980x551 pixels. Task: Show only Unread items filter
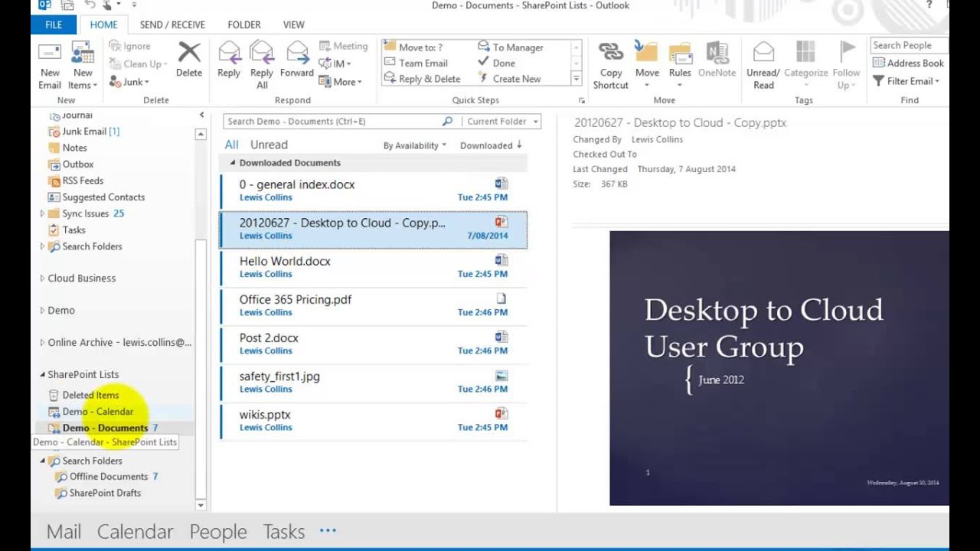(x=269, y=145)
